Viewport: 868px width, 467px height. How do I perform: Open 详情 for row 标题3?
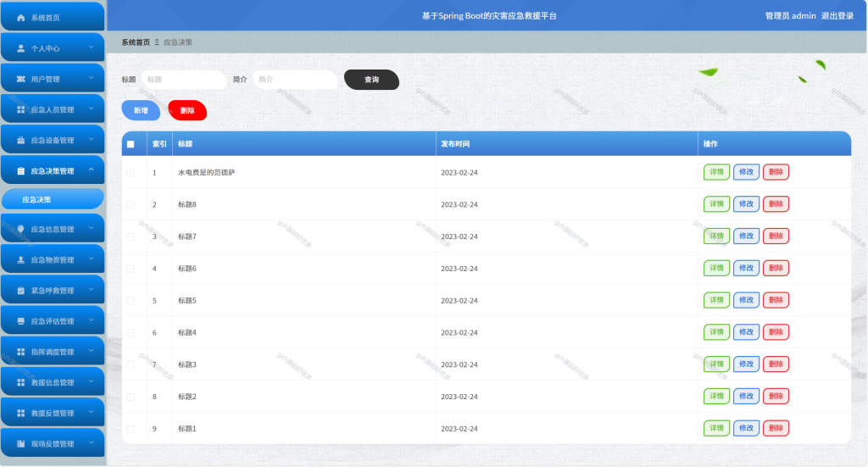click(716, 364)
